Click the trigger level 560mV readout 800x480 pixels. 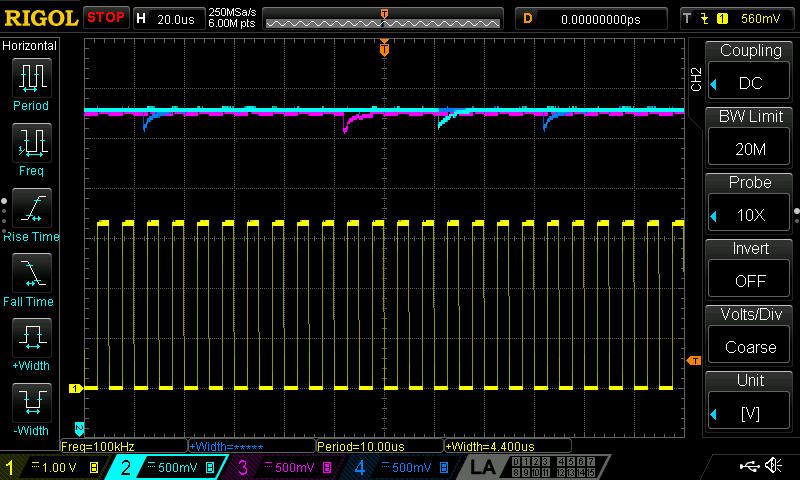[760, 19]
